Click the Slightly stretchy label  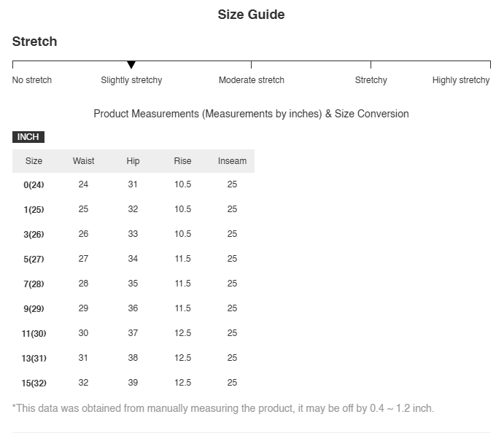click(131, 80)
